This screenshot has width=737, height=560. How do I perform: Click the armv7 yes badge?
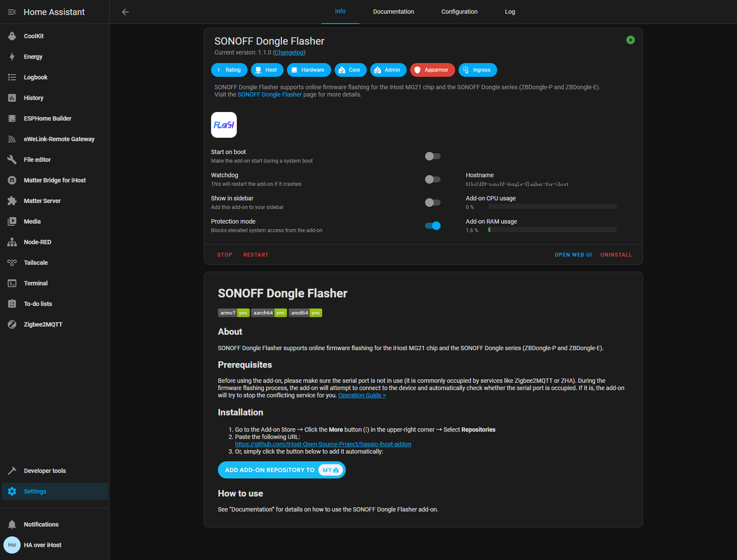(x=234, y=313)
